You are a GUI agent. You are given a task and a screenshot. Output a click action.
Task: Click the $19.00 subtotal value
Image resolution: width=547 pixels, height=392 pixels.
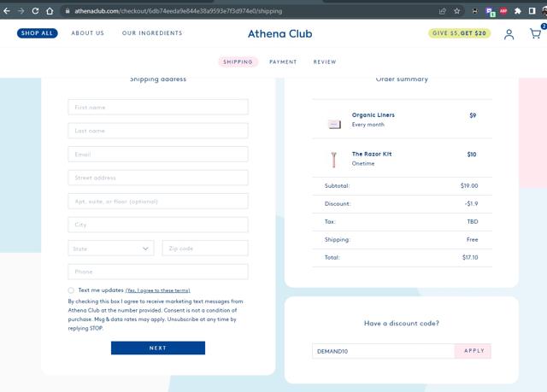pos(469,185)
